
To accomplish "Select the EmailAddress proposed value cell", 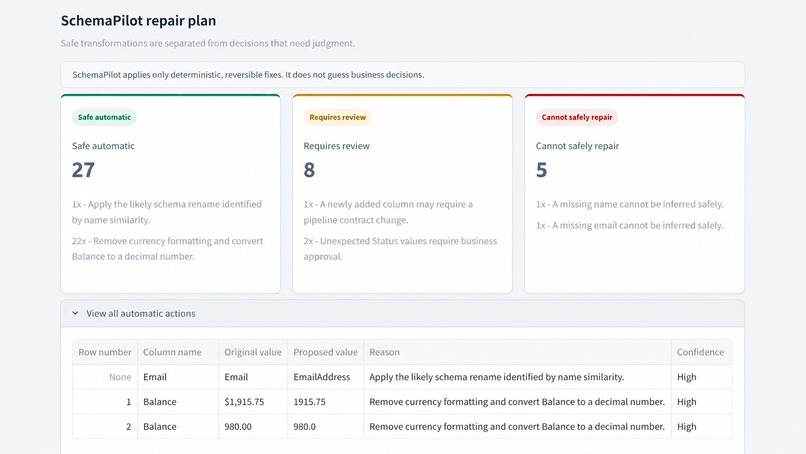I will coord(325,377).
